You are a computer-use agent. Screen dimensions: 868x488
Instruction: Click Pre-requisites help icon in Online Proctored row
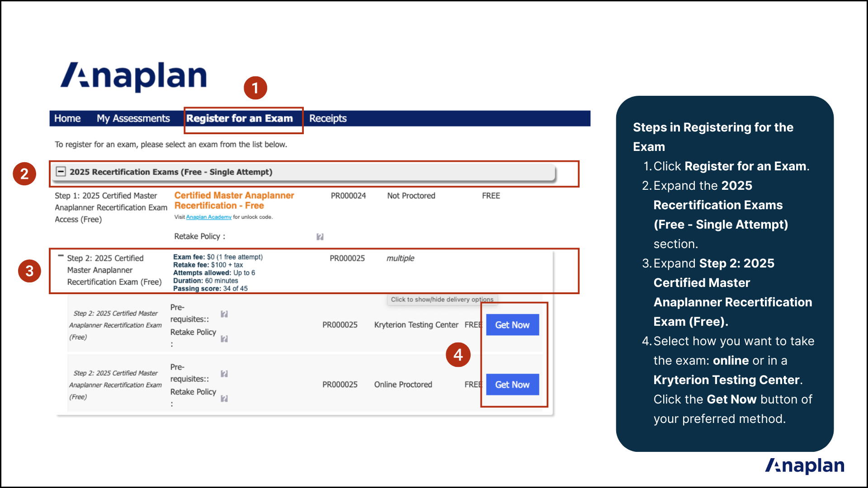[x=224, y=374]
